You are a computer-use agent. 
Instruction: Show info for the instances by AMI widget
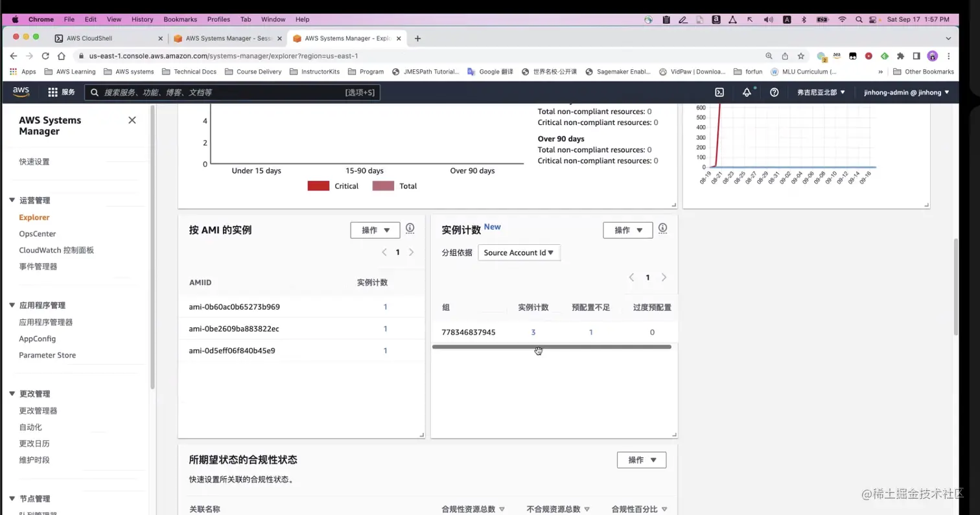pos(410,228)
